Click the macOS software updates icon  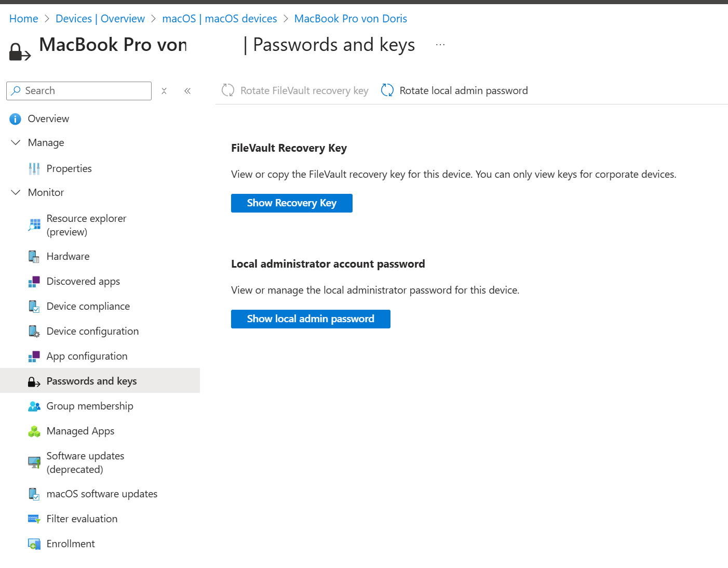pos(34,494)
